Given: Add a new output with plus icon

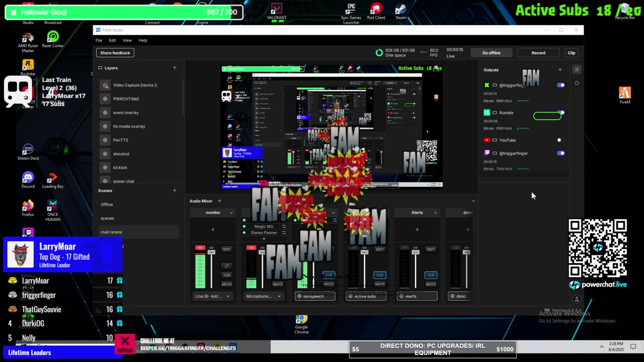Looking at the screenshot, I should coord(560,70).
